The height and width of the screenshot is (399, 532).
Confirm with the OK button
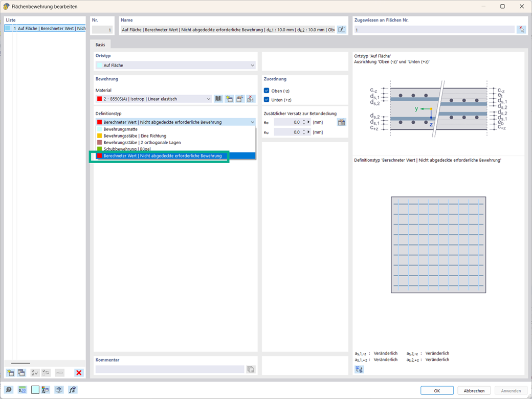[x=437, y=390]
